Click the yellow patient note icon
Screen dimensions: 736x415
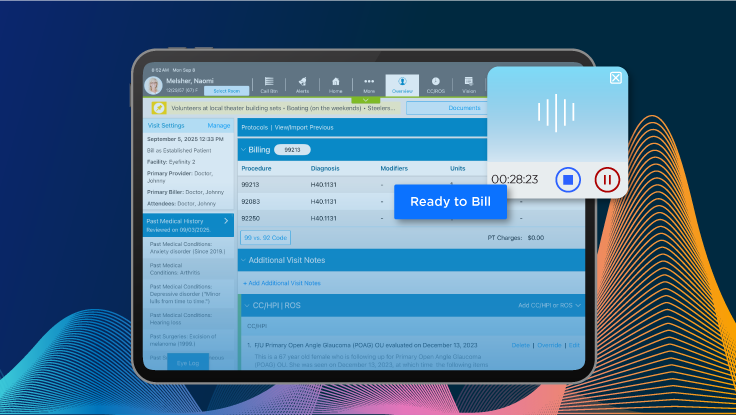(159, 108)
